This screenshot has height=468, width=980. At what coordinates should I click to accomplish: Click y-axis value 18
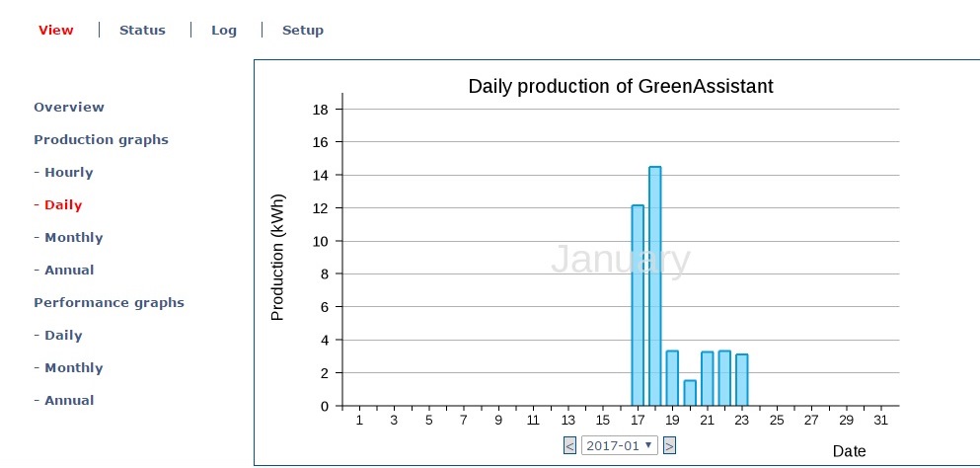(x=320, y=110)
